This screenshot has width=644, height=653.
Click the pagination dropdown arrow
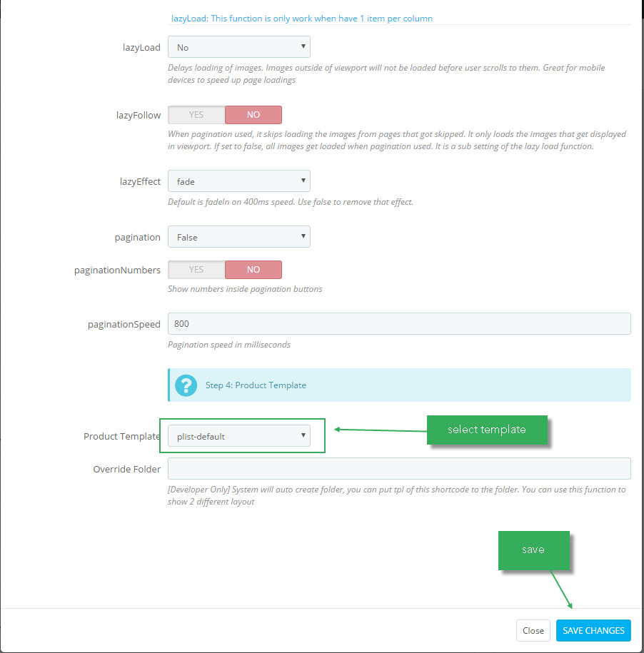tap(303, 236)
